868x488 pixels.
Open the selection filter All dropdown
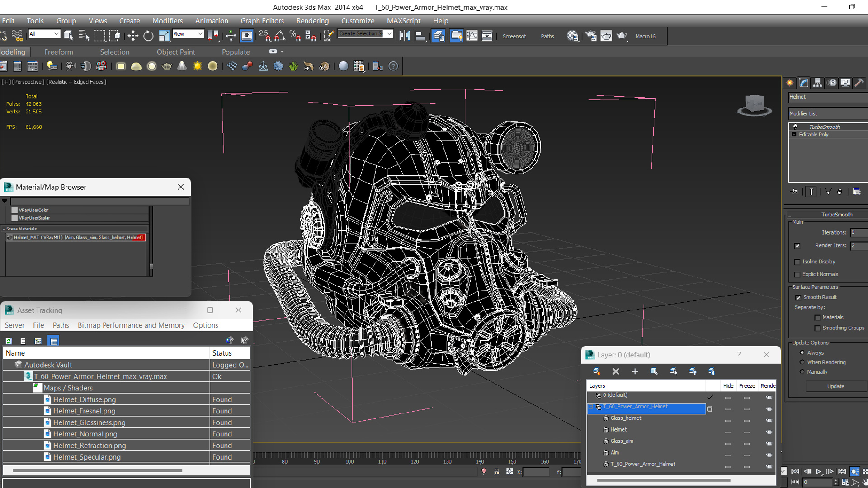[44, 34]
